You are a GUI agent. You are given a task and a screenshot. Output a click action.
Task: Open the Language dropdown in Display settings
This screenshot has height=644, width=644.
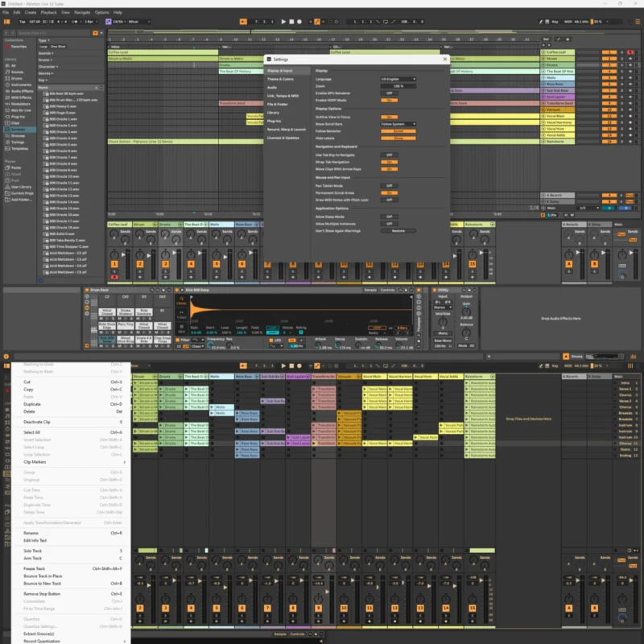398,79
